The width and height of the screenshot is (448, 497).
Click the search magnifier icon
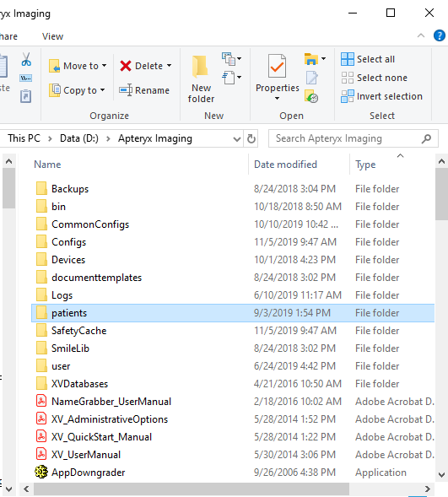click(426, 138)
